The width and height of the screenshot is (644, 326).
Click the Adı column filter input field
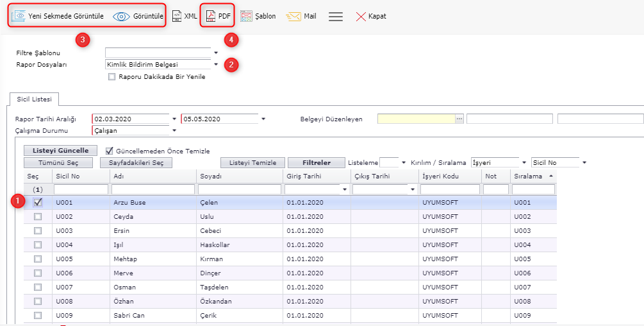[x=153, y=189]
